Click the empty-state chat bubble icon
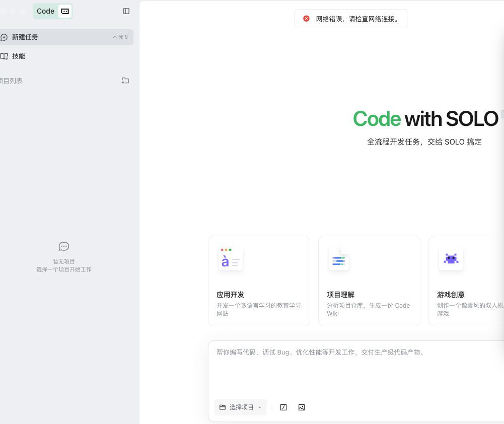The image size is (504, 424). click(64, 247)
